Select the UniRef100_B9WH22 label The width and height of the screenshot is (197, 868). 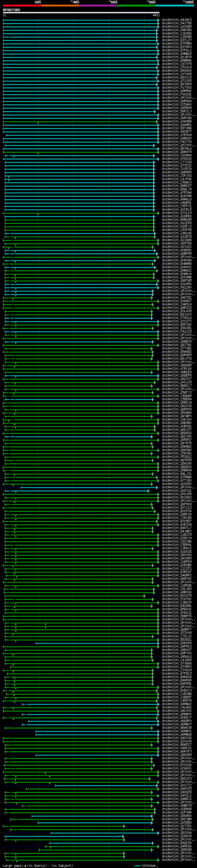tap(177, 271)
